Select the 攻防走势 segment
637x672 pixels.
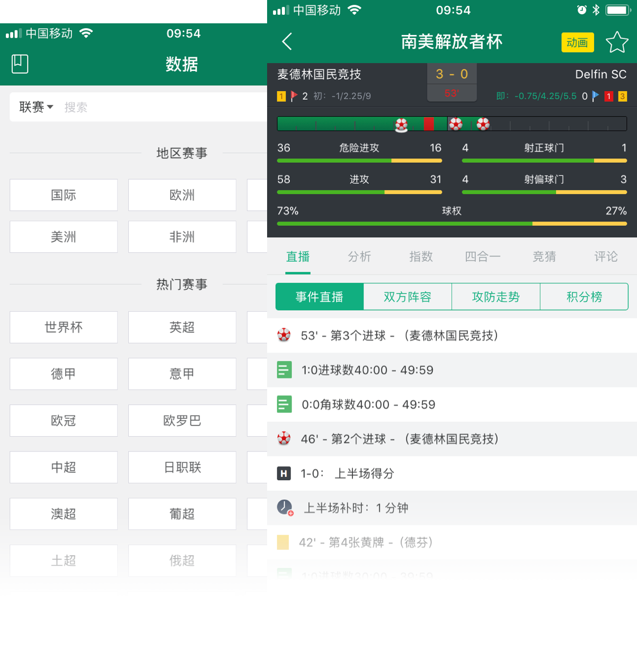[496, 297]
